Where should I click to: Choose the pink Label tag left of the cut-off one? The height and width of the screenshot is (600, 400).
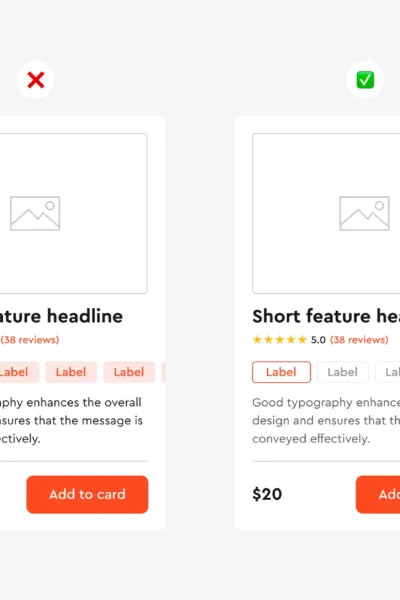(129, 372)
